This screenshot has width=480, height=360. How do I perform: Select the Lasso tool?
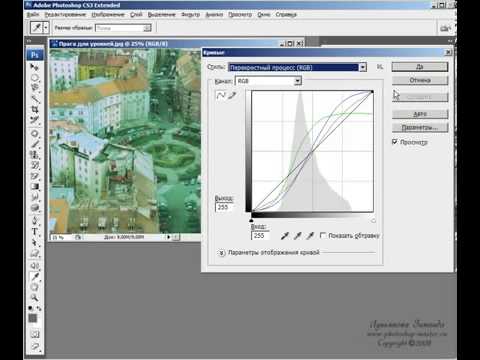34,88
